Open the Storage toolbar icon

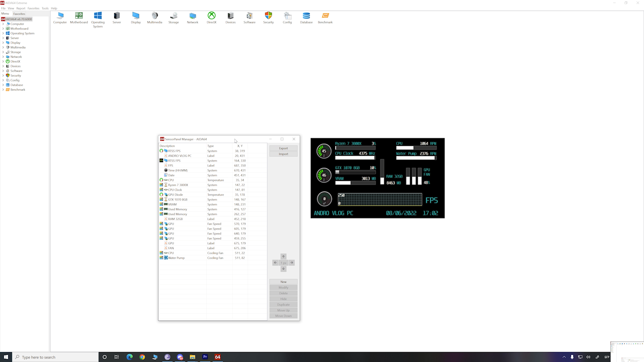coord(173,18)
